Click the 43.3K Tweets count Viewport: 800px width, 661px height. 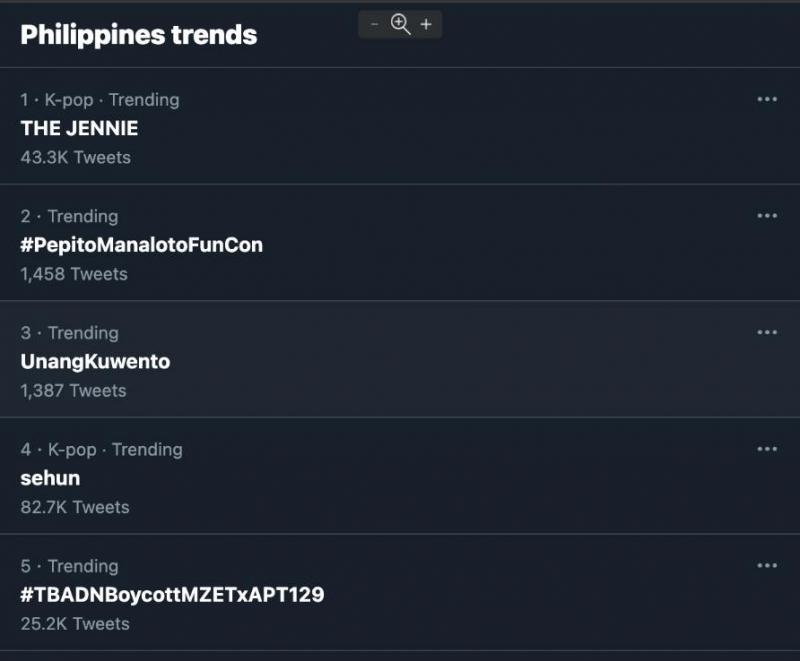(x=75, y=157)
